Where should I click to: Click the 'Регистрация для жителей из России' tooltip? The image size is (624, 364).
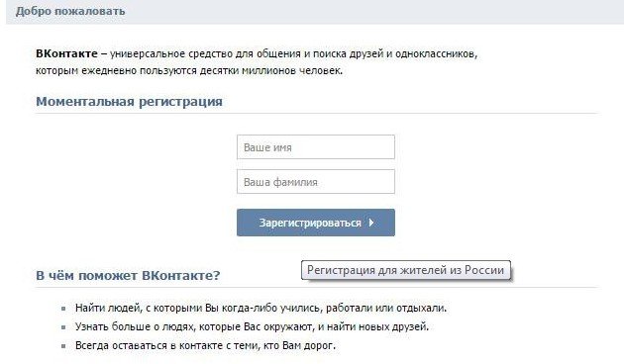405,270
